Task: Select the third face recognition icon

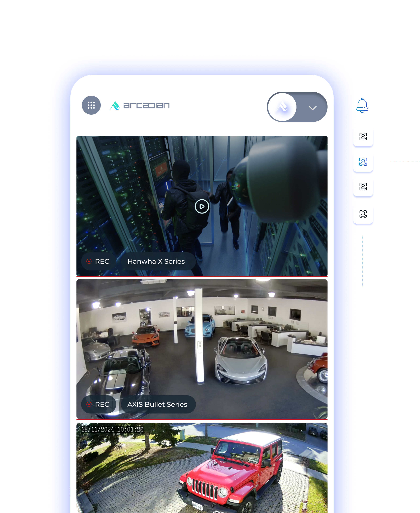Action: [x=363, y=187]
